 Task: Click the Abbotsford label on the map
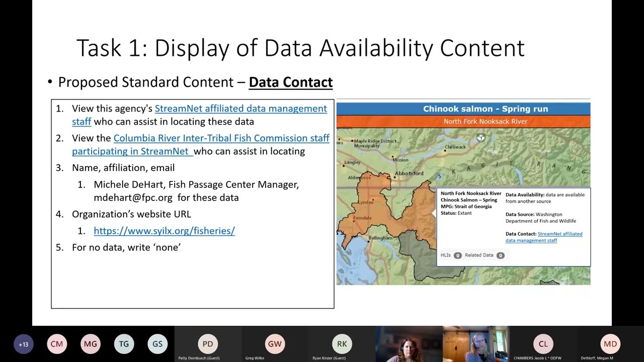[410, 173]
